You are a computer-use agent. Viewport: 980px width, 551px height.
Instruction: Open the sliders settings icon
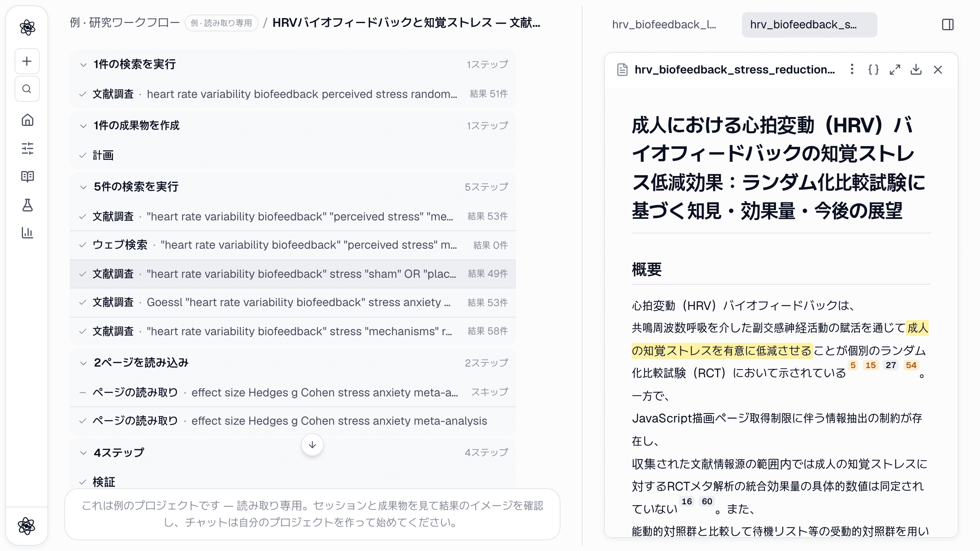tap(27, 148)
